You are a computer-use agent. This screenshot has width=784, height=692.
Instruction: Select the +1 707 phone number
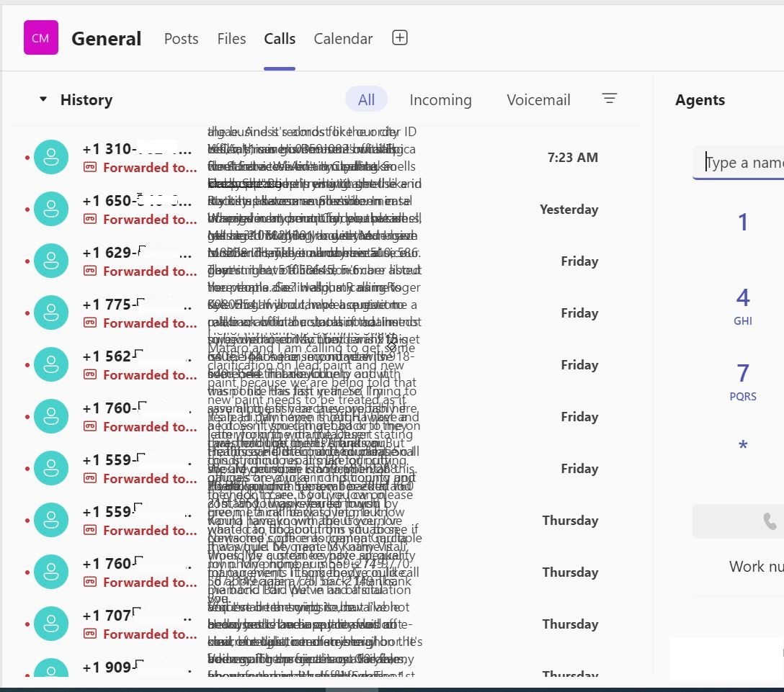point(138,616)
